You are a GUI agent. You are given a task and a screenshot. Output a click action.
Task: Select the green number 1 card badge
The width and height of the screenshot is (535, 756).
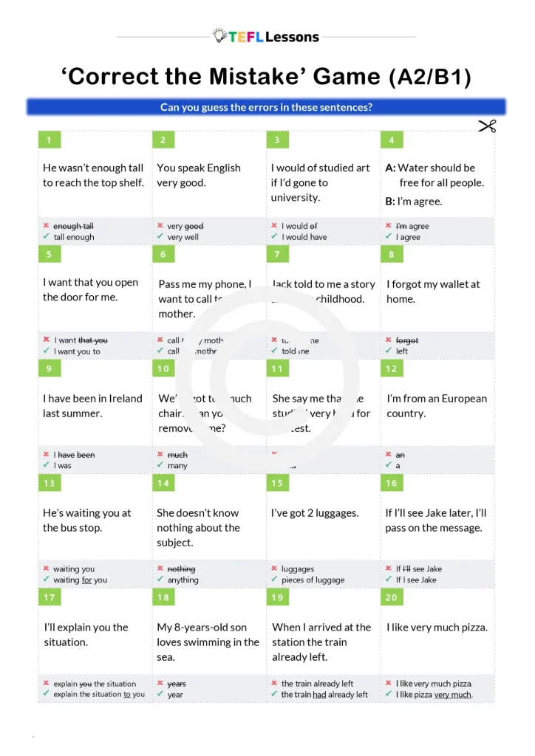coord(49,140)
